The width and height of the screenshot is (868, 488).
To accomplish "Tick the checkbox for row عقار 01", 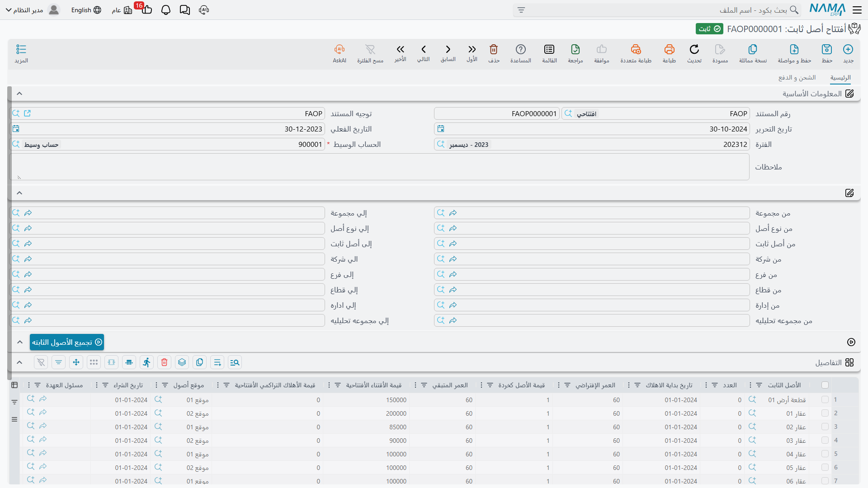I will click(x=825, y=413).
